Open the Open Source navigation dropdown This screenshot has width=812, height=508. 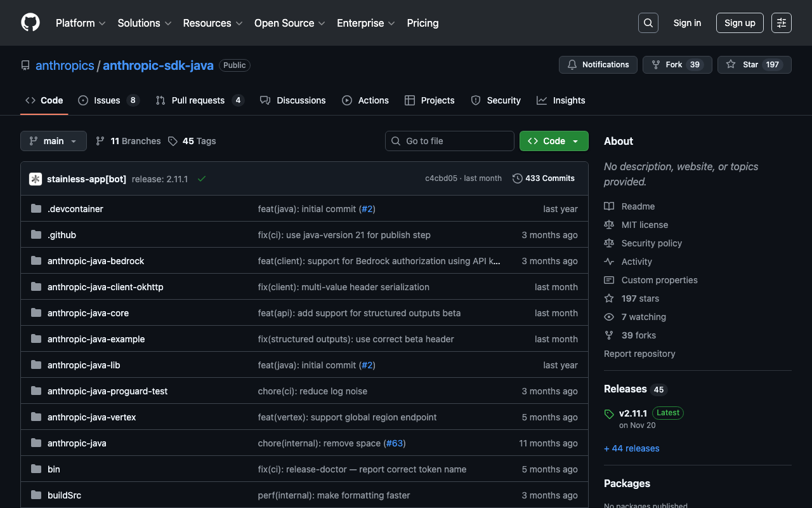click(289, 23)
